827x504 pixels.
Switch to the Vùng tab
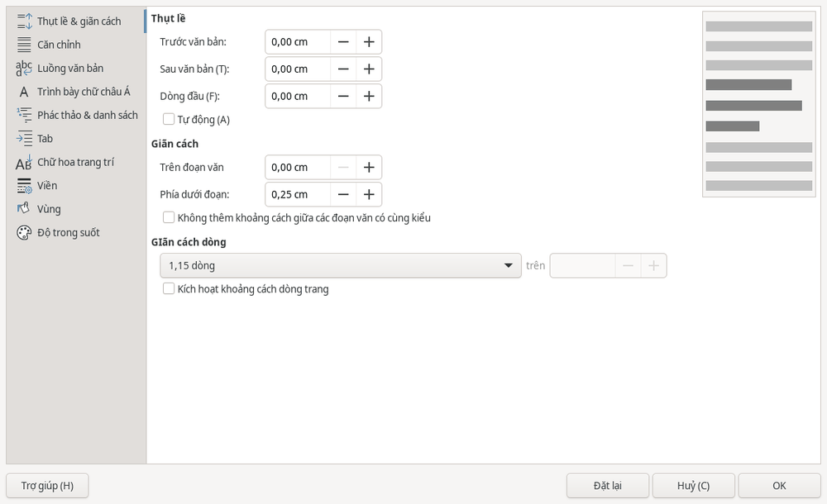coord(49,209)
